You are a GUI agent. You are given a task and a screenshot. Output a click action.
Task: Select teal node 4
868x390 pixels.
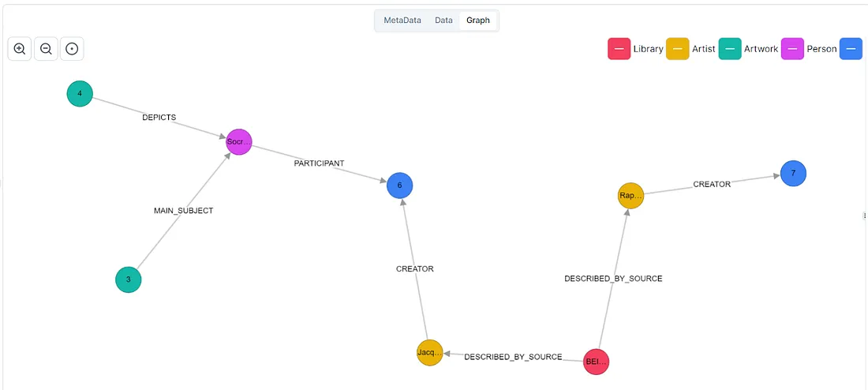[80, 93]
